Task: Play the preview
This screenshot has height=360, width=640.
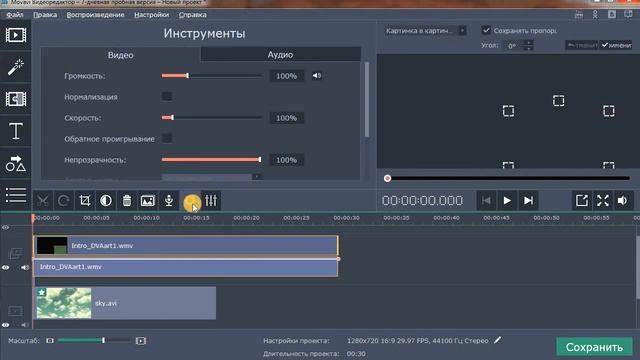Action: click(x=507, y=200)
